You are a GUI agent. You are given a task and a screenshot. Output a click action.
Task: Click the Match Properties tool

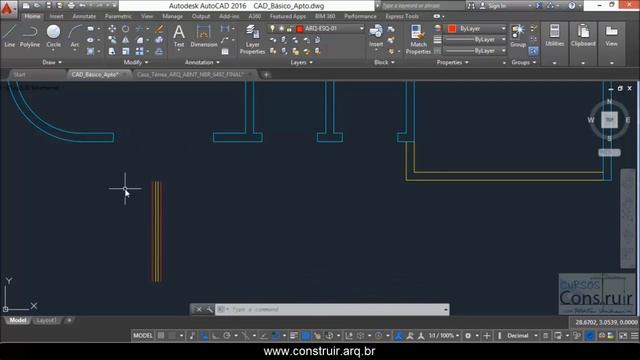pyautogui.click(x=418, y=39)
